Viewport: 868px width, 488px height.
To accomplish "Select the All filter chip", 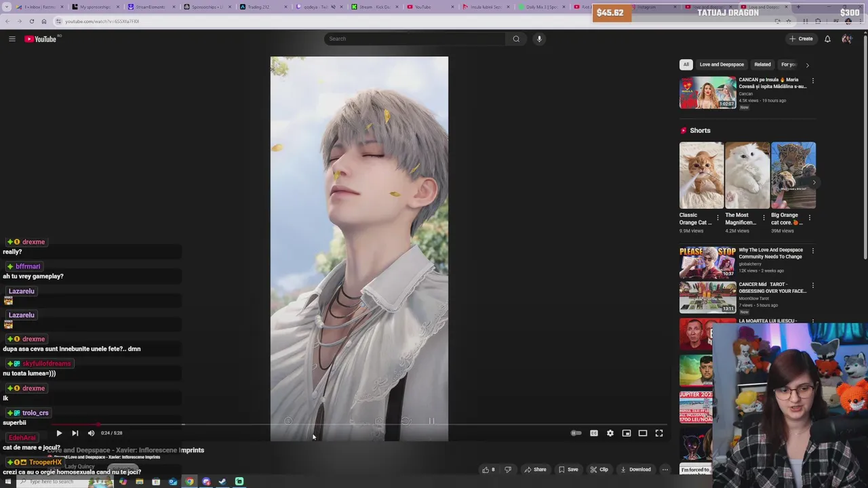I will (686, 64).
